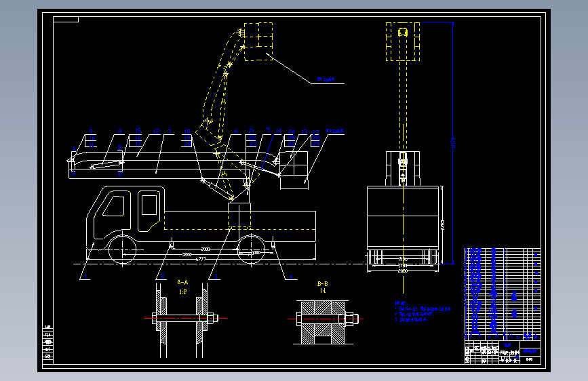
Task: Click part number 29 callout
Action: tap(316, 144)
